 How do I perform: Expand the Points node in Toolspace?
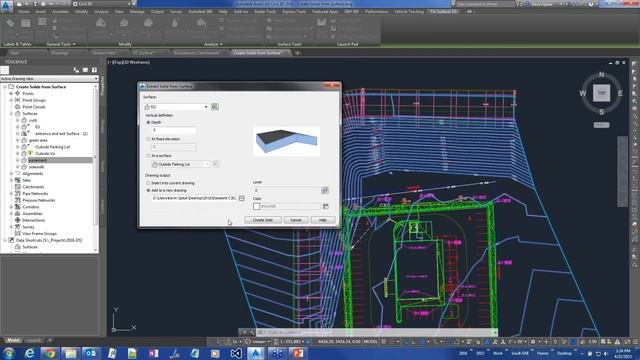pyautogui.click(x=11, y=93)
